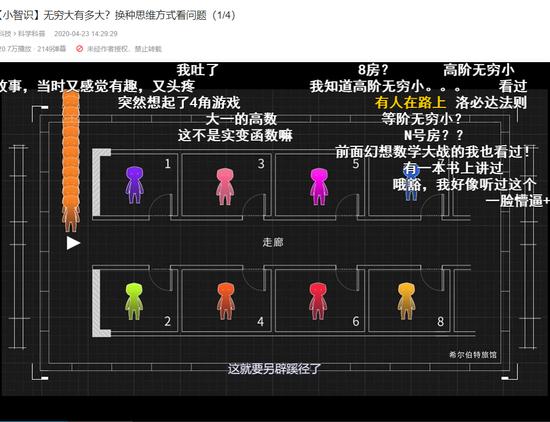Click the danmaku 我知道高阶无穷小。。。

[x=385, y=86]
